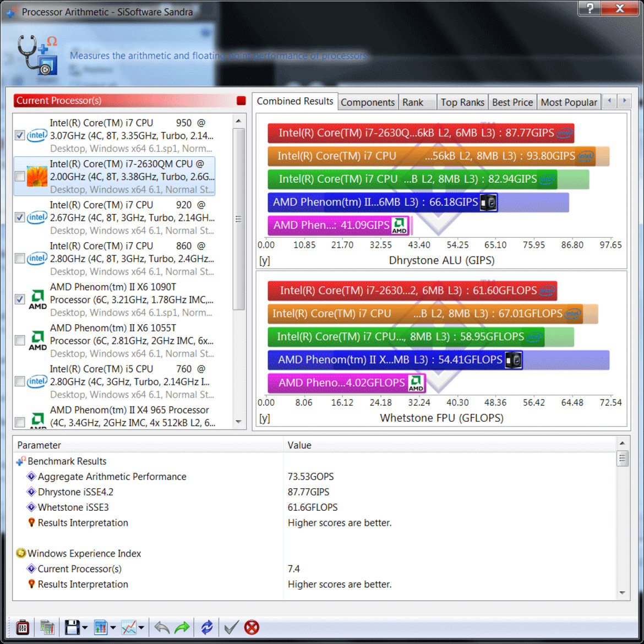Click the Intel logo beside the i7 860 entry
This screenshot has width=644, height=644.
point(37,258)
